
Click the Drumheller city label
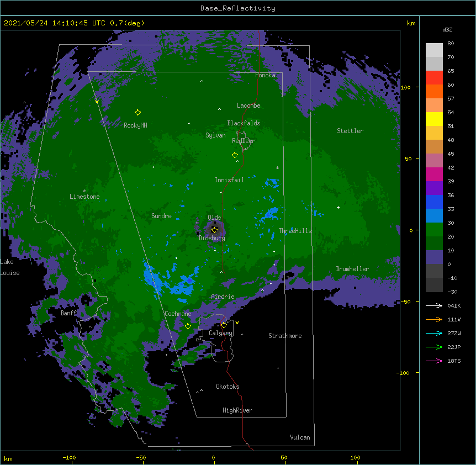tap(352, 269)
